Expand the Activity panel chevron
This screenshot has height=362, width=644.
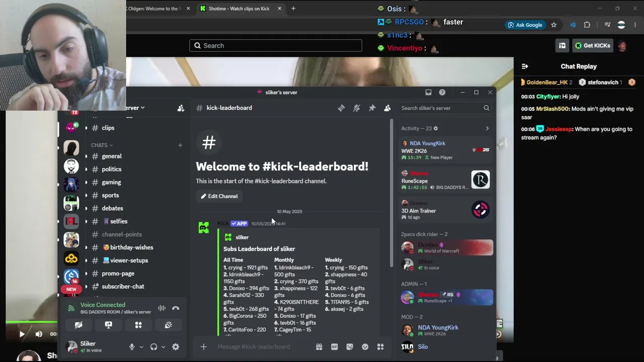tap(487, 129)
